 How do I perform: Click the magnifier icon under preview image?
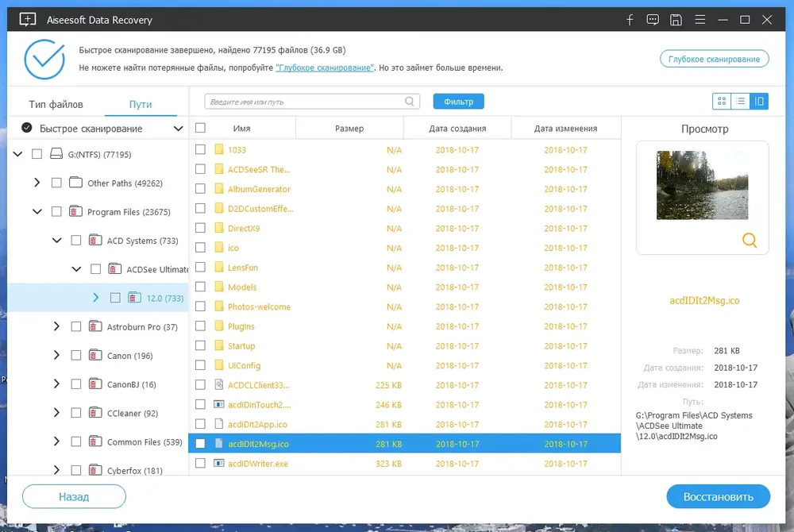click(x=750, y=240)
